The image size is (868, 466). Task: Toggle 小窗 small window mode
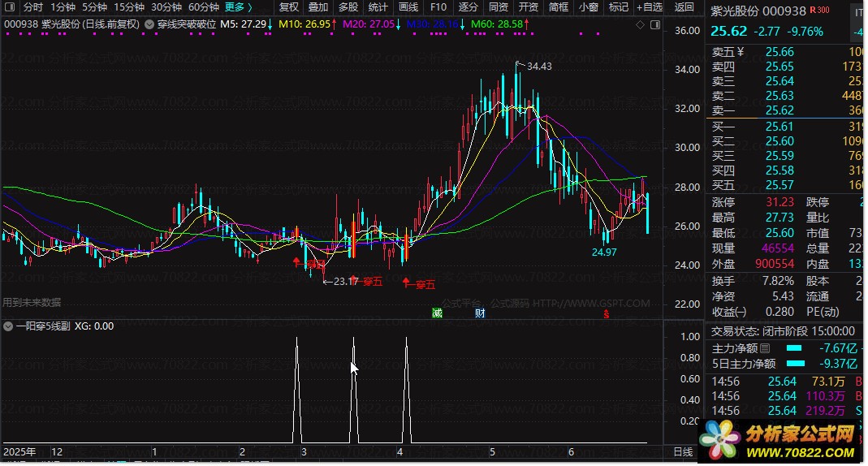point(589,7)
